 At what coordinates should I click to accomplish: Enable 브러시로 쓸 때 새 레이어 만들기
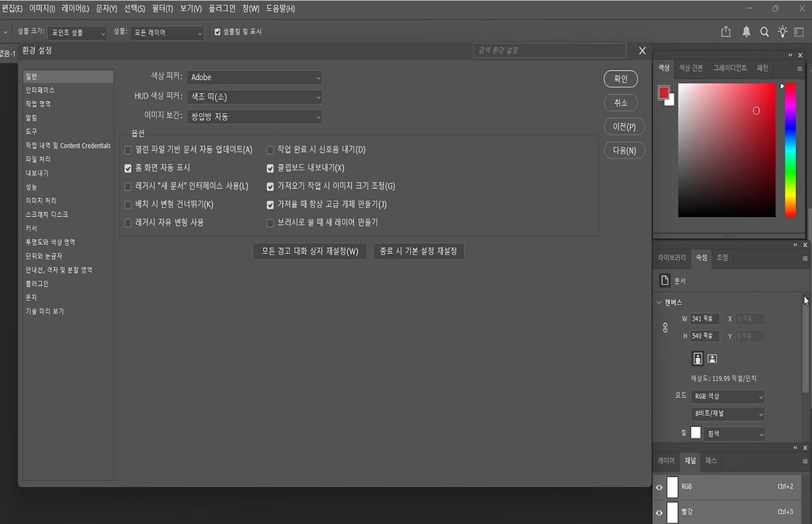point(270,223)
